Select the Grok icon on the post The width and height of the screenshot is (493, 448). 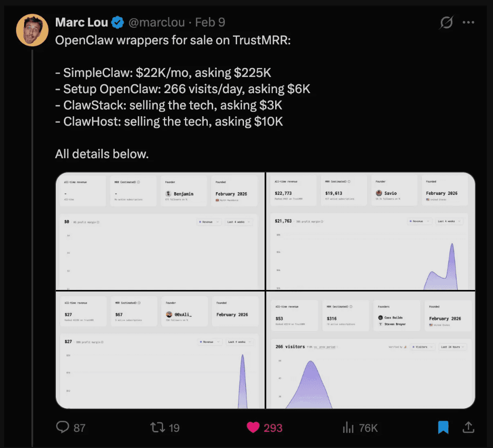coord(447,22)
